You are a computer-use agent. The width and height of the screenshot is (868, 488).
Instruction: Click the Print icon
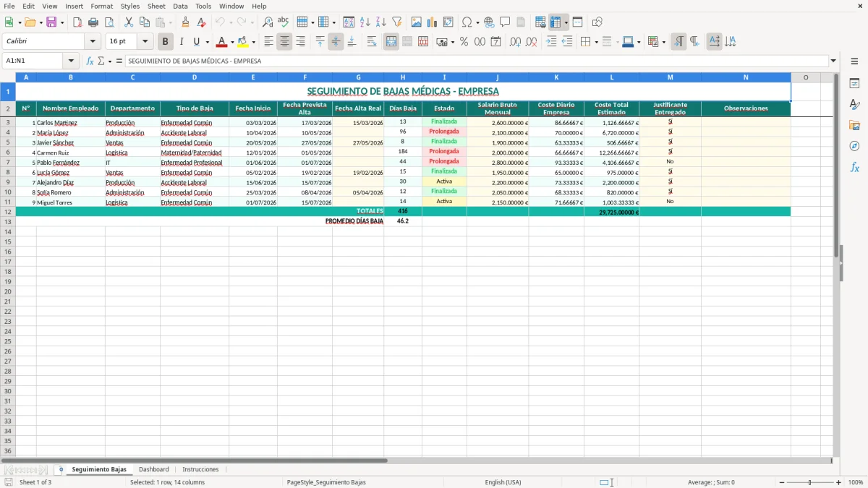93,22
